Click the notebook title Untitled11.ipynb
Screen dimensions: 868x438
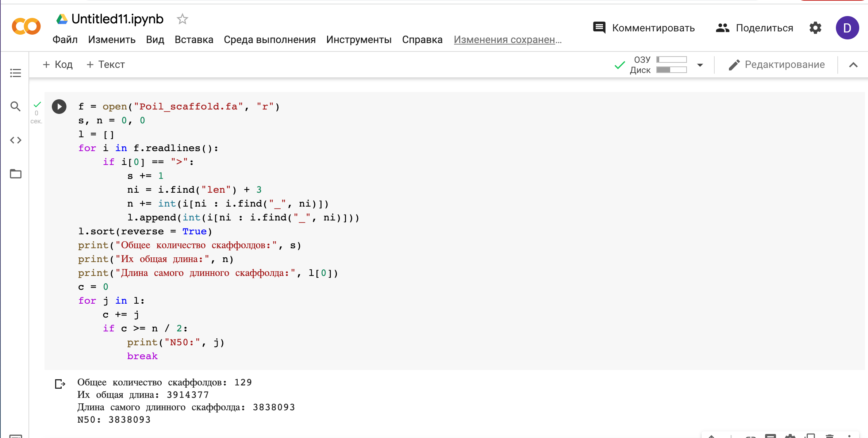(118, 19)
